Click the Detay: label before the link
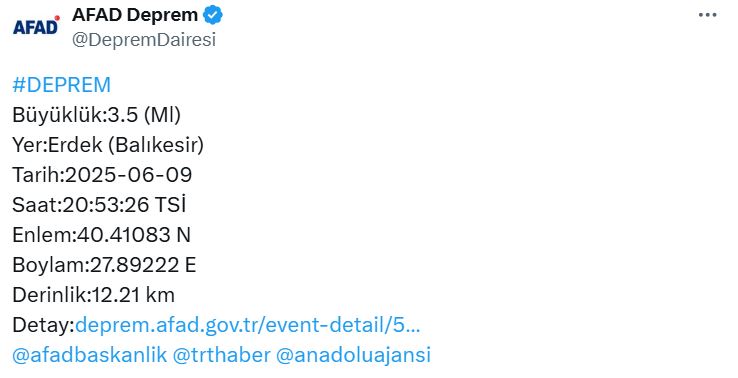 pos(43,325)
